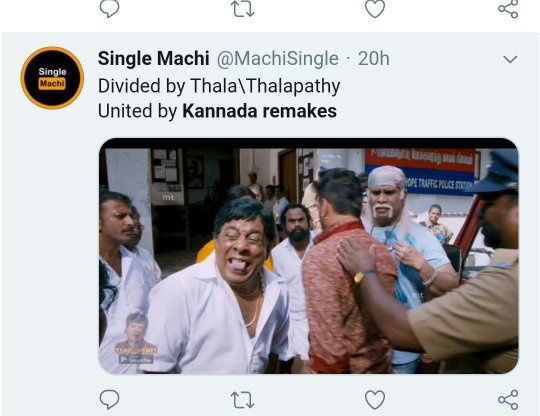Visit the @MachiSingle handle
This screenshot has width=540, height=416.
[278, 59]
